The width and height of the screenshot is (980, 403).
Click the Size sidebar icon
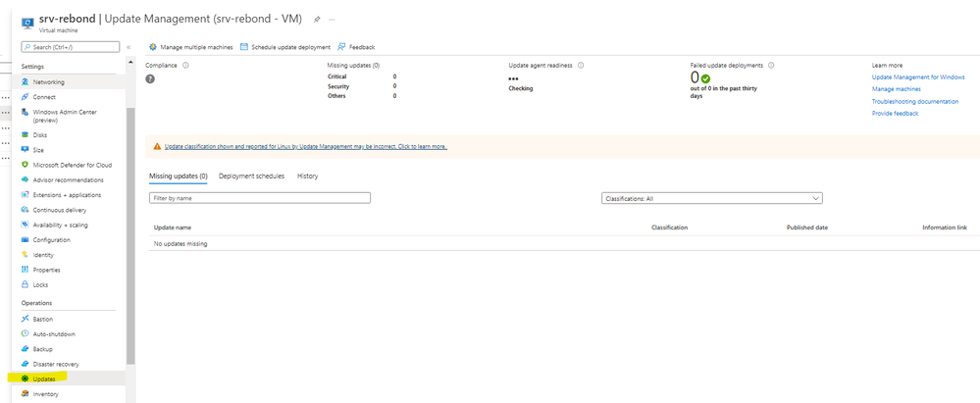(x=25, y=149)
